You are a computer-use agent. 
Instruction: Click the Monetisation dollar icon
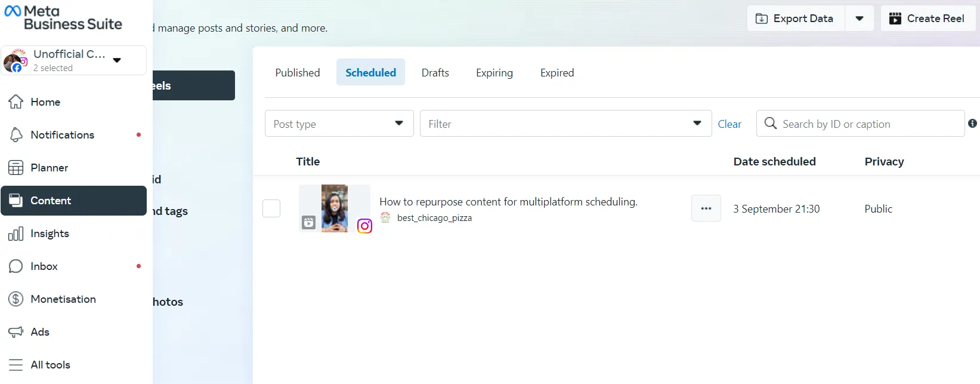pos(16,299)
